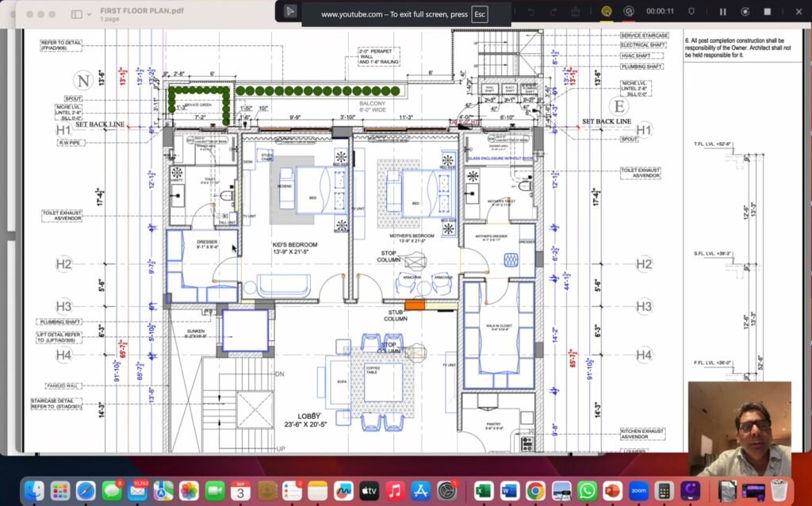
Task: Select the cursor pointer tool in recording bar
Action: 291,12
